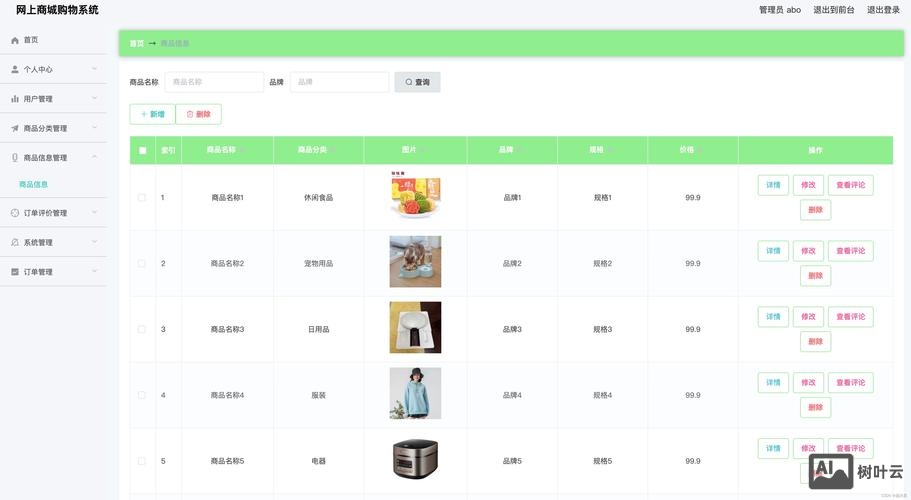Click 查看评论 for 商品名称1
Screen dimensions: 911x500
click(x=851, y=185)
